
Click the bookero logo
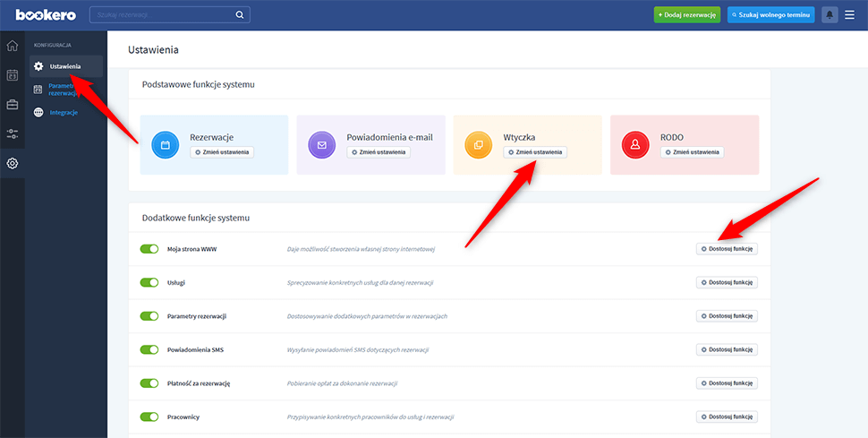[46, 15]
